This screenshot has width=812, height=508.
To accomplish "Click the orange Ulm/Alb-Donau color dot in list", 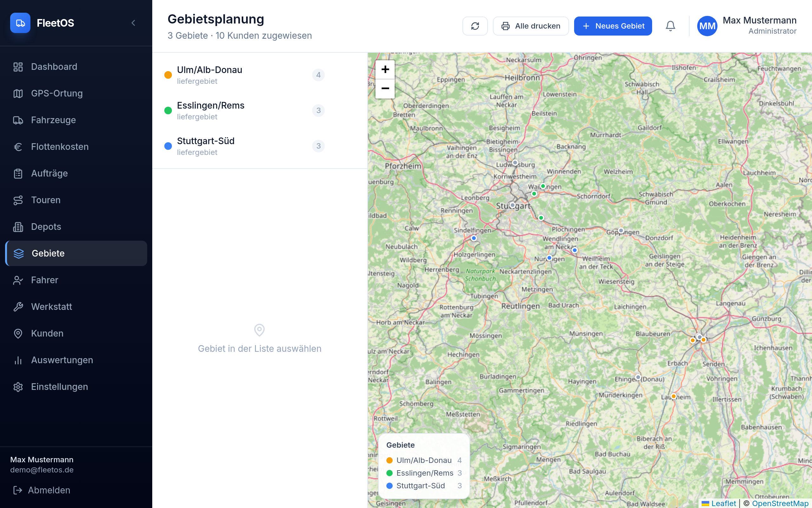I will [x=168, y=75].
